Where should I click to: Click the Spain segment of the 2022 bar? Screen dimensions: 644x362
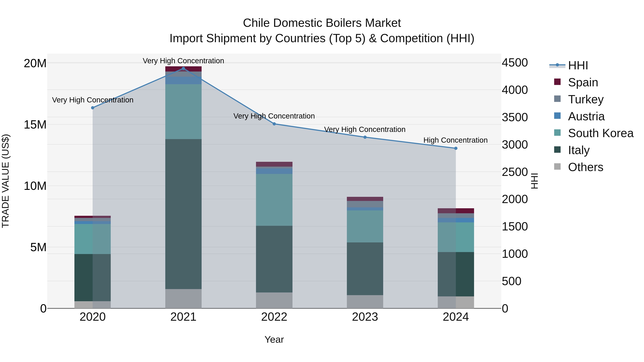click(274, 164)
